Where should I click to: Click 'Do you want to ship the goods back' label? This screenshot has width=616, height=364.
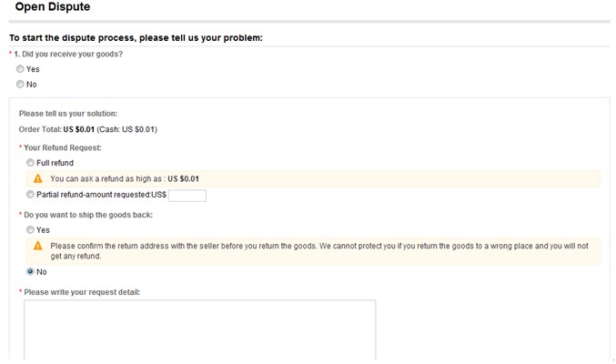pyautogui.click(x=87, y=215)
